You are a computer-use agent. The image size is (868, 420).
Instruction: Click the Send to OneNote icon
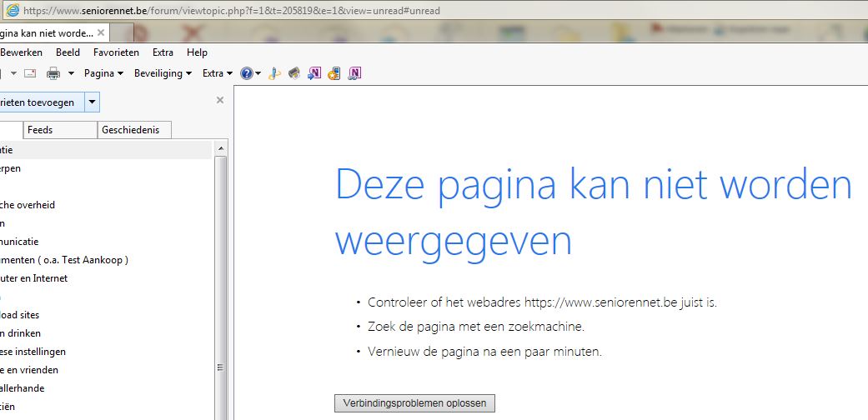pos(314,73)
